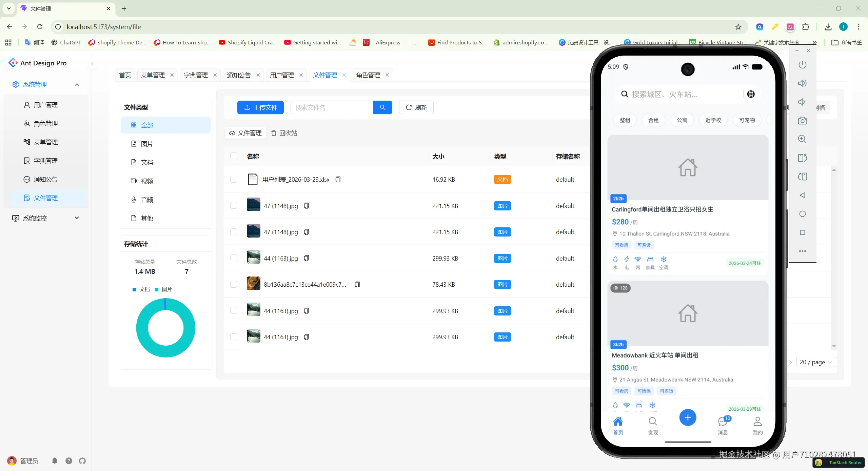Switch to the 用户管理 tab
The height and width of the screenshot is (471, 868).
click(282, 75)
